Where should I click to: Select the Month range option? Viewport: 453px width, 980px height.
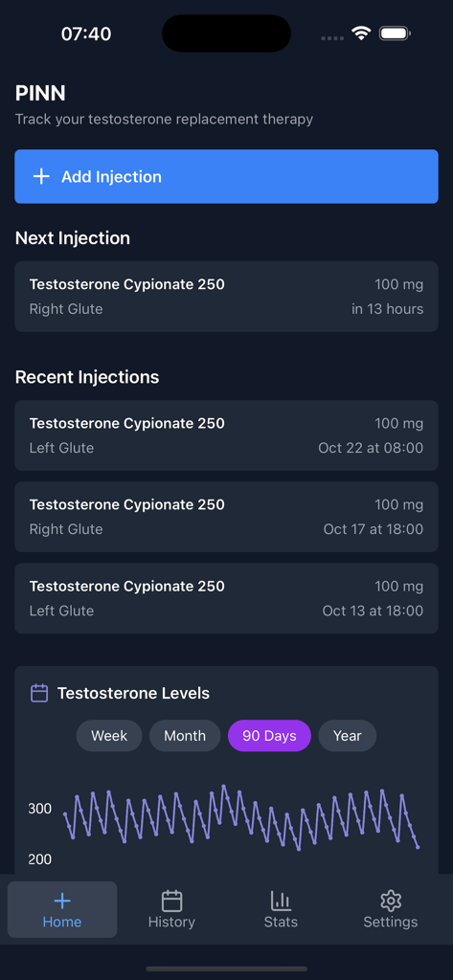(x=185, y=736)
